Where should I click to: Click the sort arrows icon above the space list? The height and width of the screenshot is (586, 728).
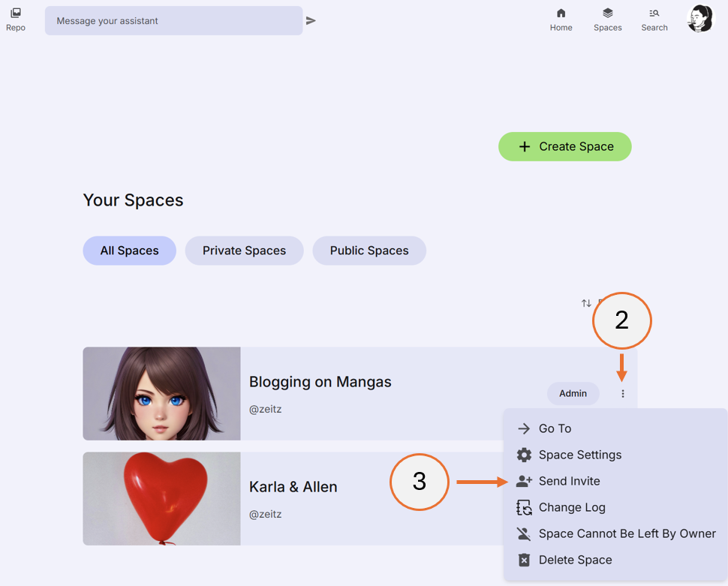pos(586,303)
